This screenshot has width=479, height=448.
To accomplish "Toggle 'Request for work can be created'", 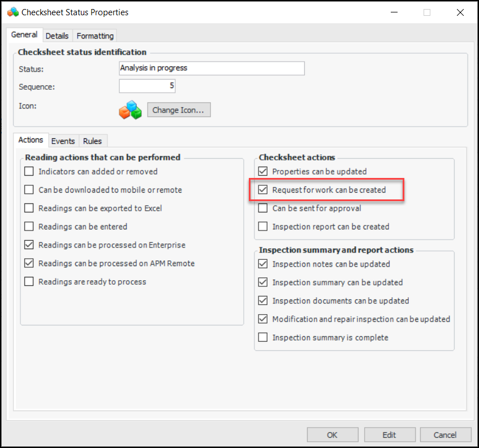I will point(263,190).
